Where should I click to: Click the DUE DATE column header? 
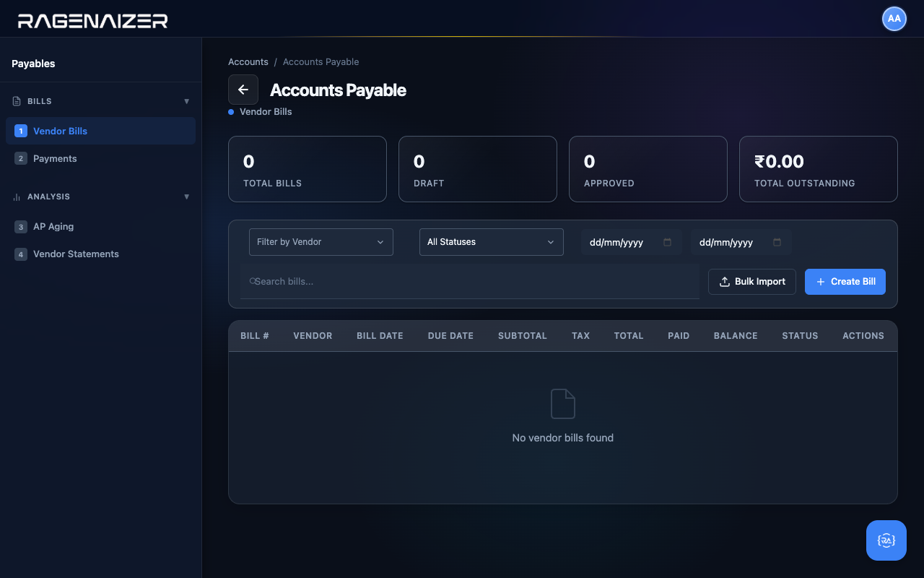(x=450, y=336)
